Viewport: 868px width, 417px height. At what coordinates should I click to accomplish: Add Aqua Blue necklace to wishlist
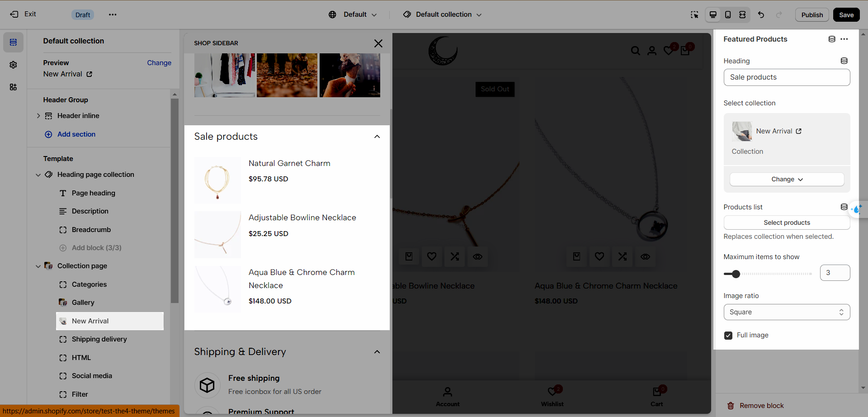point(599,256)
